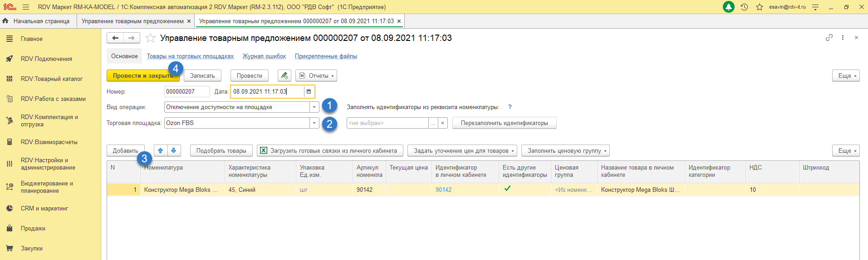The height and width of the screenshot is (260, 868).
Task: Open the top Еще dropdown menu
Action: (x=846, y=75)
